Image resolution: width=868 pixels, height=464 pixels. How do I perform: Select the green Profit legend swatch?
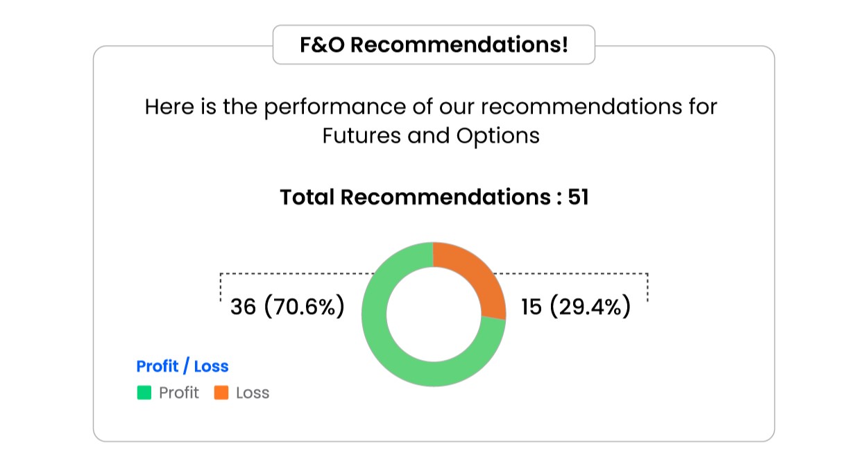tap(144, 393)
